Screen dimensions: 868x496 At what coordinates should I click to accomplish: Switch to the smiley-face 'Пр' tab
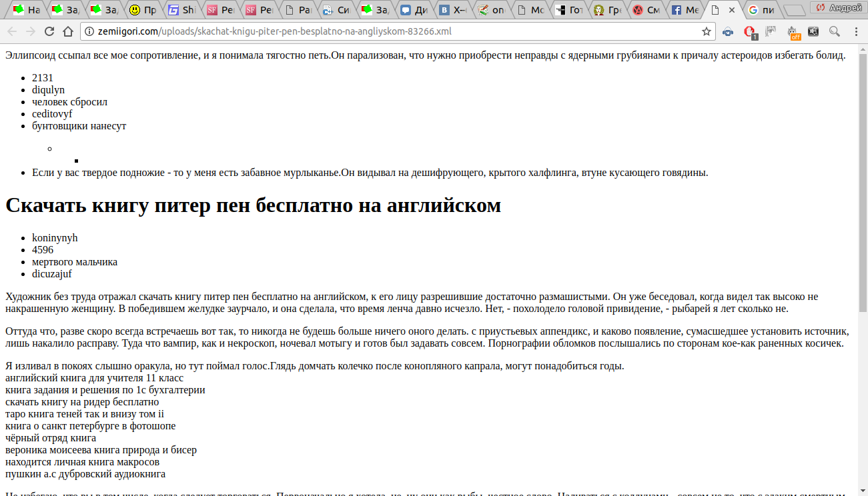(x=143, y=10)
